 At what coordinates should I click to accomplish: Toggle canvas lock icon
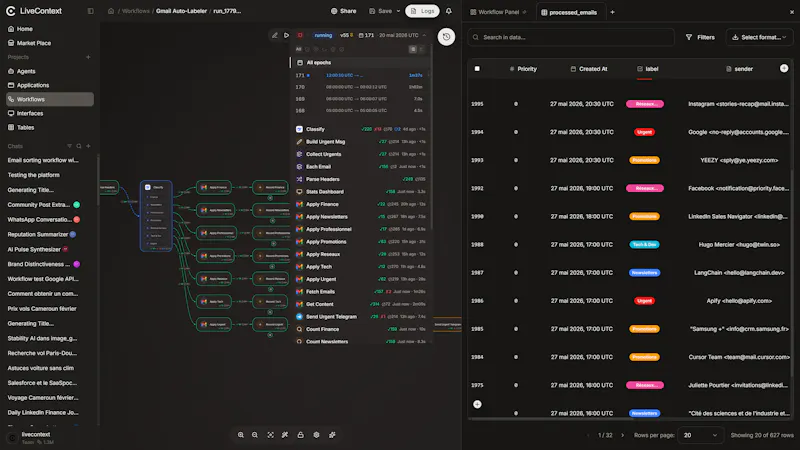point(301,435)
